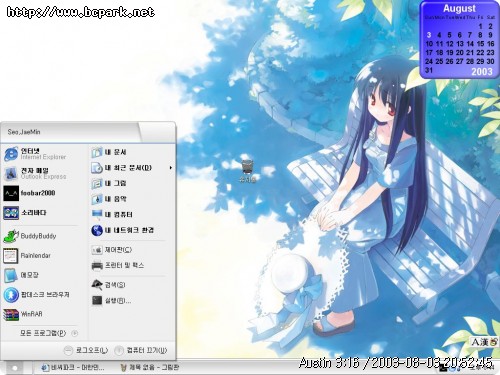This screenshot has height=375, width=500.
Task: Click the IME 漢 Hanja conversion button
Action: tap(484, 342)
